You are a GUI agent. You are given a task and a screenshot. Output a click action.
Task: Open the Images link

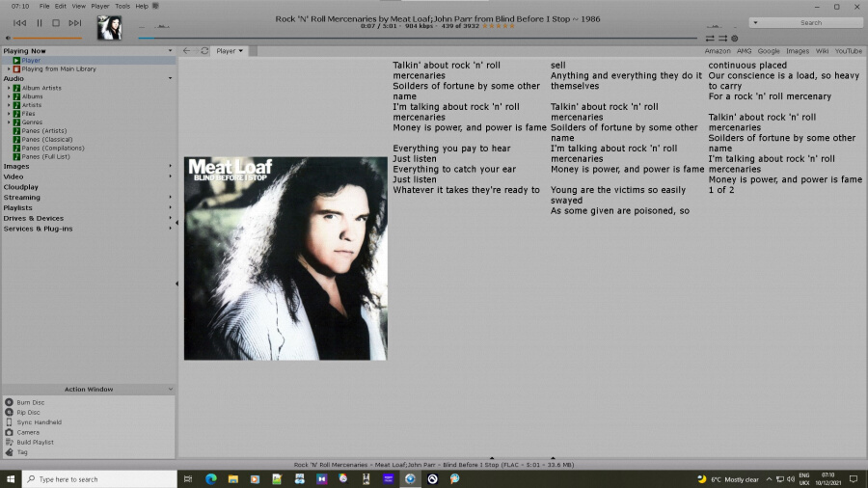point(798,51)
